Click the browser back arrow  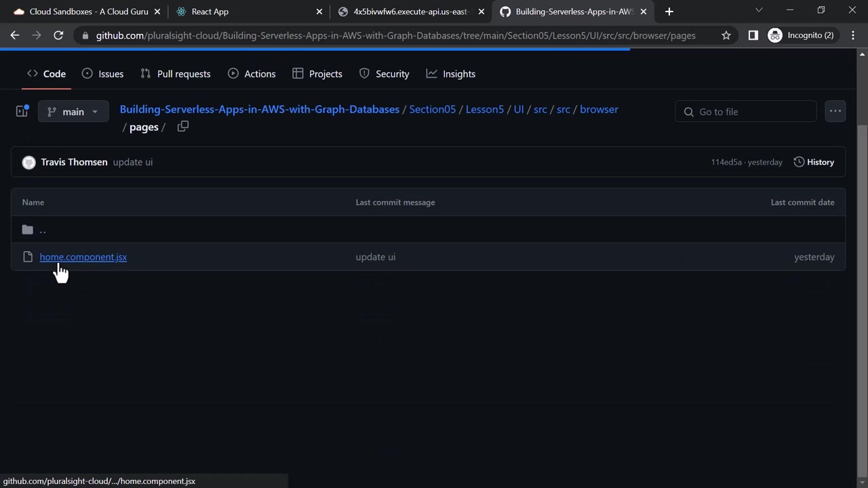[15, 35]
